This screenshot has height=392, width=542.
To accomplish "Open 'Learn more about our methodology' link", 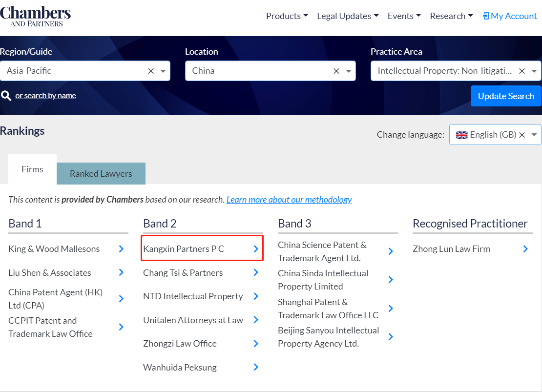I will coord(289,200).
